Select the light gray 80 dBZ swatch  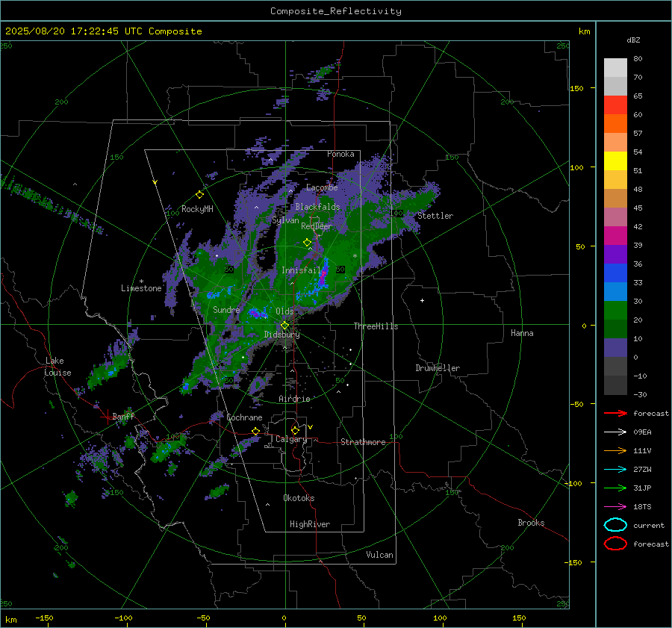pyautogui.click(x=615, y=68)
